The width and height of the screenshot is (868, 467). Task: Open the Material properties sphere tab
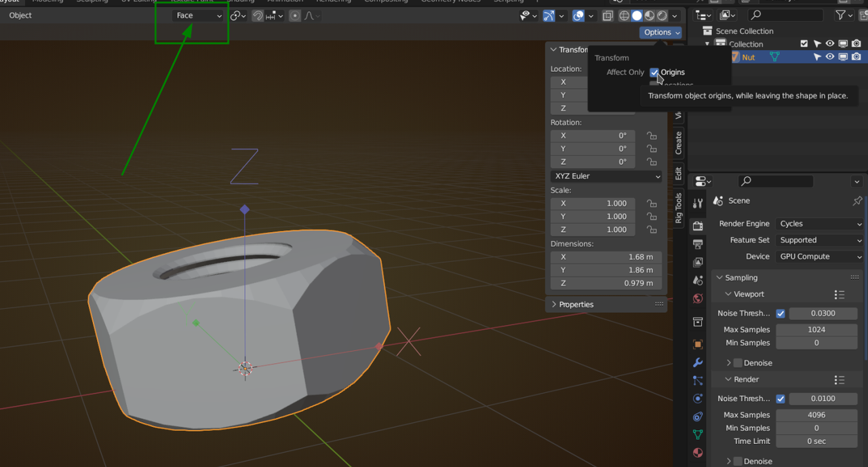coord(698,453)
